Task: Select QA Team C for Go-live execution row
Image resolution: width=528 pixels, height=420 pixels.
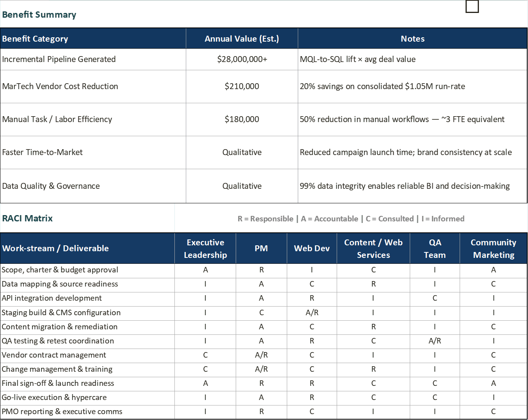Action: 435,398
